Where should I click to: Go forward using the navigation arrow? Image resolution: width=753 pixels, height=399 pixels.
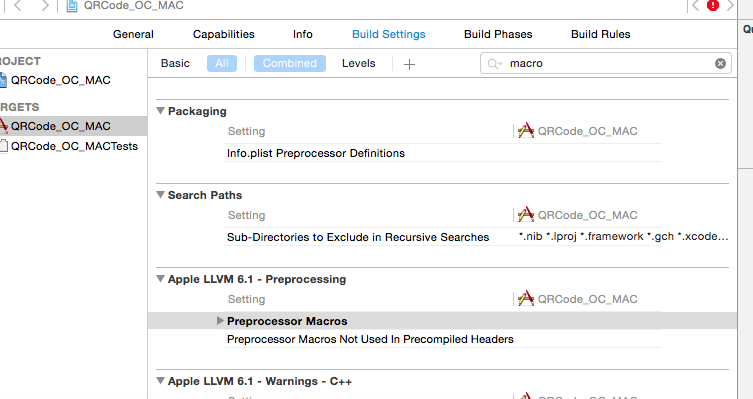coord(45,6)
